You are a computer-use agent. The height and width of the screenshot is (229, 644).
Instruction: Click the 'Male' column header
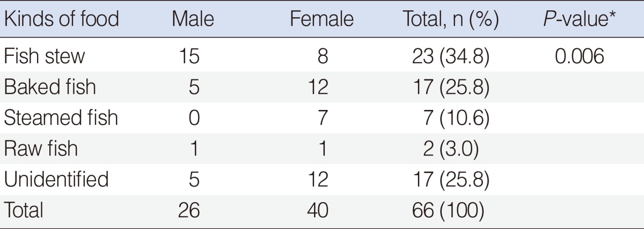pyautogui.click(x=193, y=20)
